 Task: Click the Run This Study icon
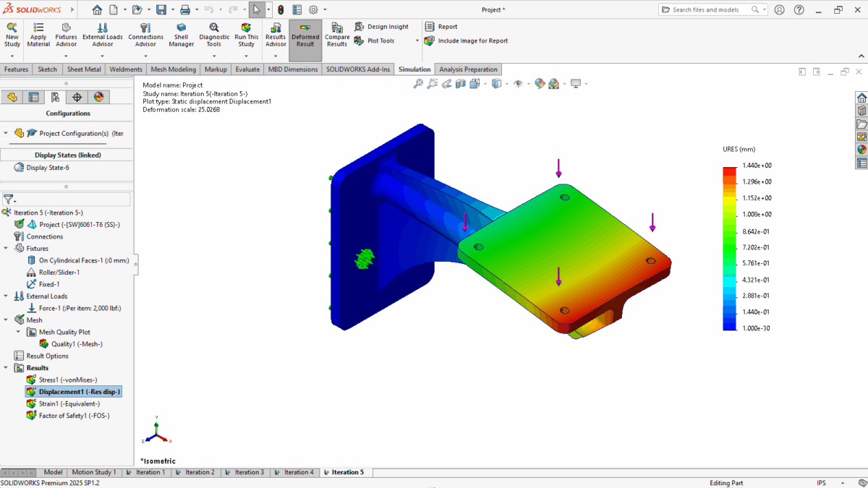[x=246, y=27]
